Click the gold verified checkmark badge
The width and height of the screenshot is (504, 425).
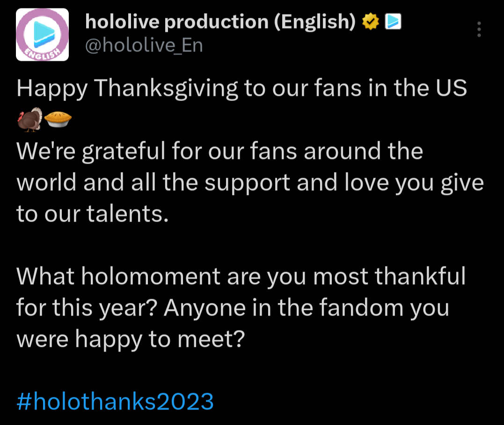(370, 22)
